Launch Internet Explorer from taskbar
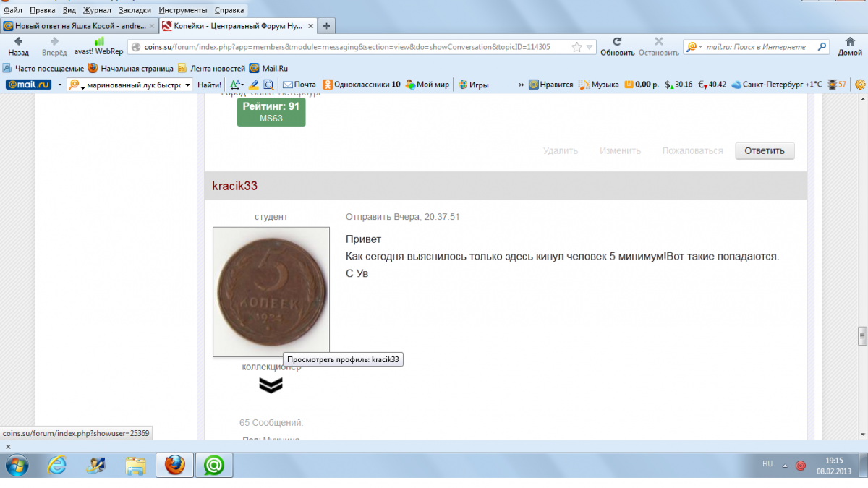The height and width of the screenshot is (488, 868). pyautogui.click(x=58, y=466)
